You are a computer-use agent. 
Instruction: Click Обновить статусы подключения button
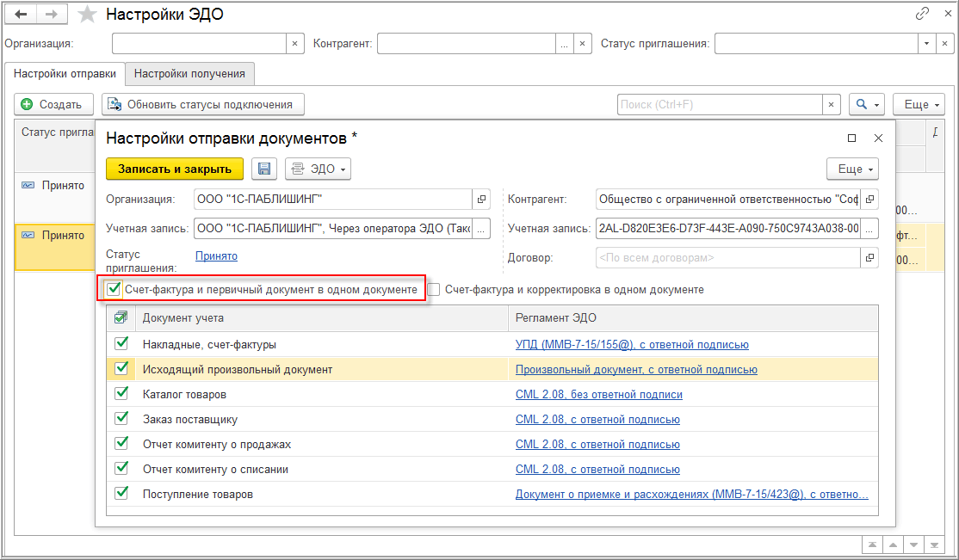tap(202, 104)
